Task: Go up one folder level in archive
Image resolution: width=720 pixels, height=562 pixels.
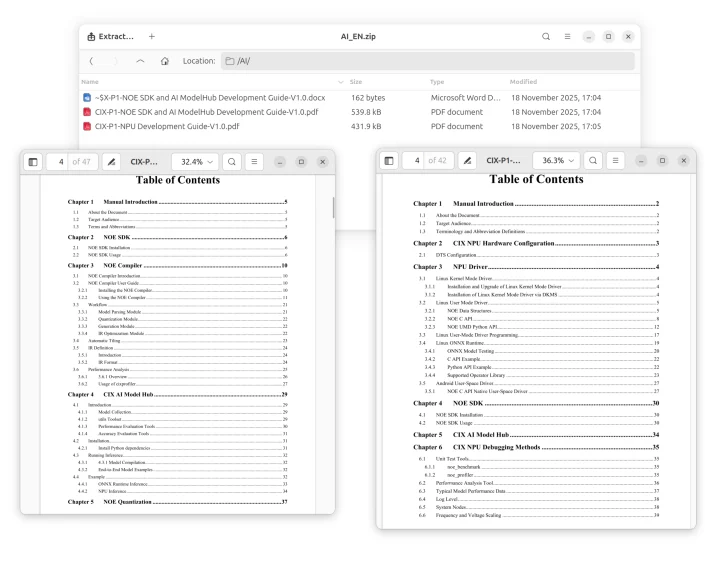Action: 140,61
